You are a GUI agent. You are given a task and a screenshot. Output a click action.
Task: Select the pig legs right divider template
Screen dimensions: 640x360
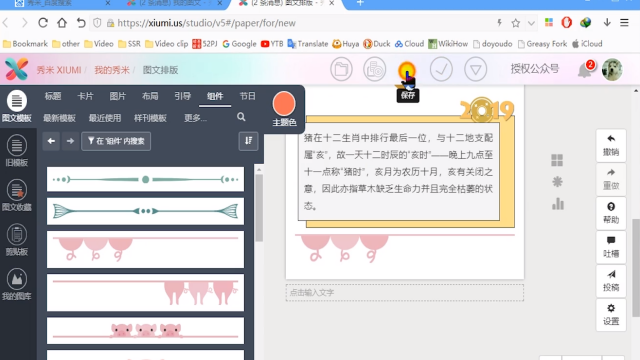point(145,293)
